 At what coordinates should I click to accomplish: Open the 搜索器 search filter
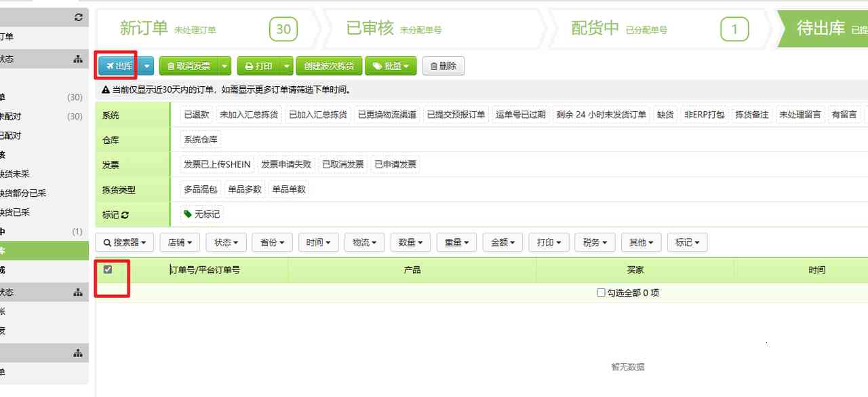pos(124,242)
